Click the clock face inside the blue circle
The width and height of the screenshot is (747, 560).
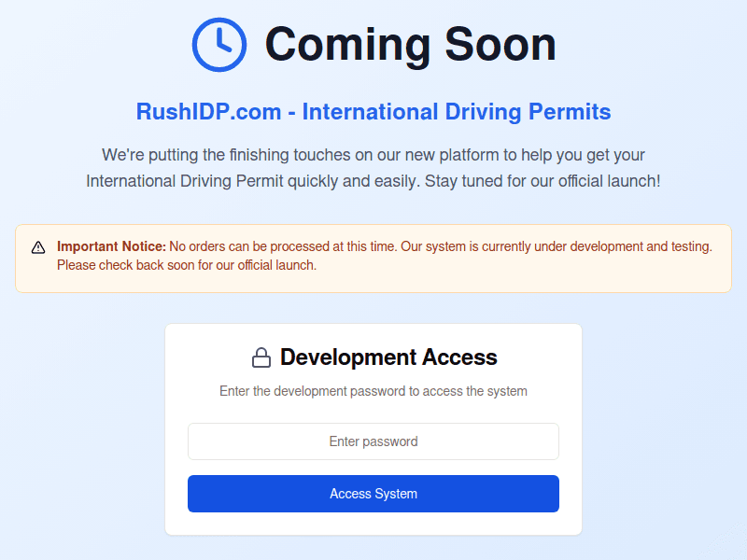[x=219, y=44]
